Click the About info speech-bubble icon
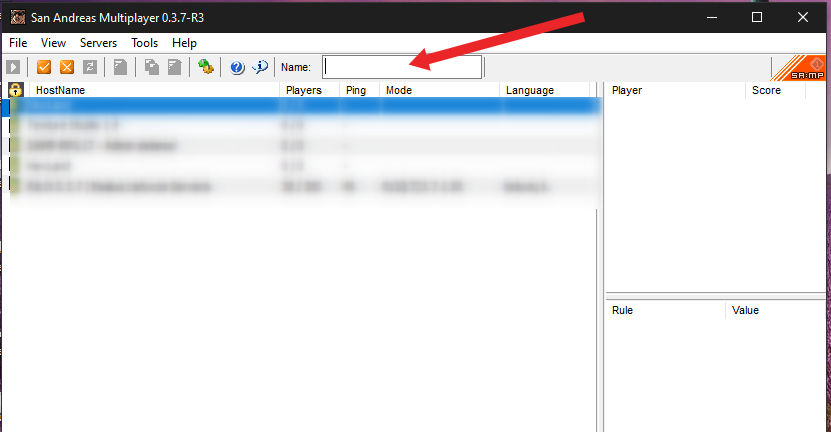This screenshot has width=831, height=432. [x=260, y=67]
